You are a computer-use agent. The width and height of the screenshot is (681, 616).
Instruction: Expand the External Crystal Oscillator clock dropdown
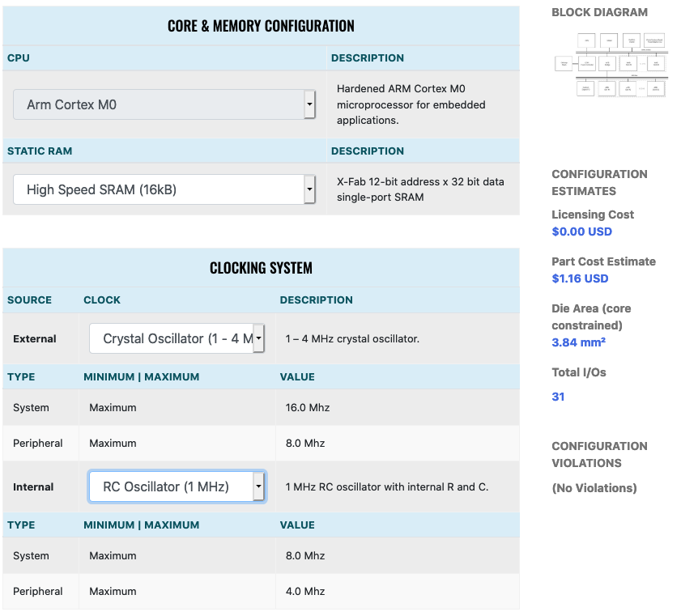[x=177, y=338]
